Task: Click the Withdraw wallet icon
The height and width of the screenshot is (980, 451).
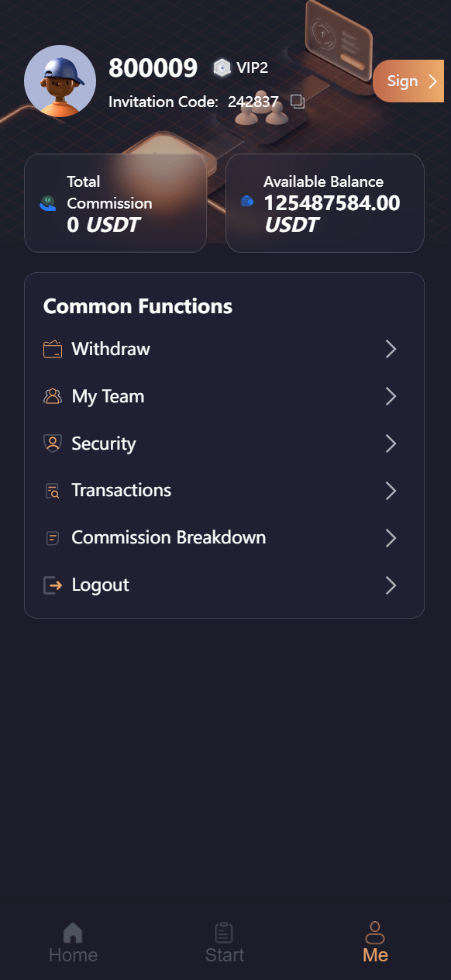Action: 53,350
